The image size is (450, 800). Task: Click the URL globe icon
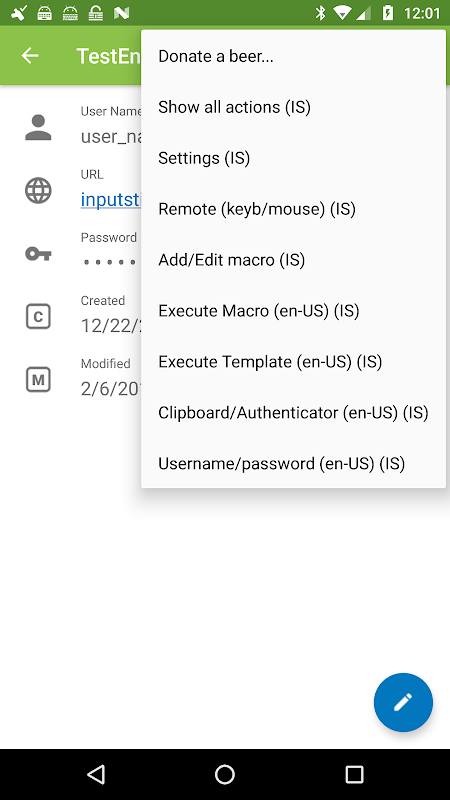(x=38, y=191)
